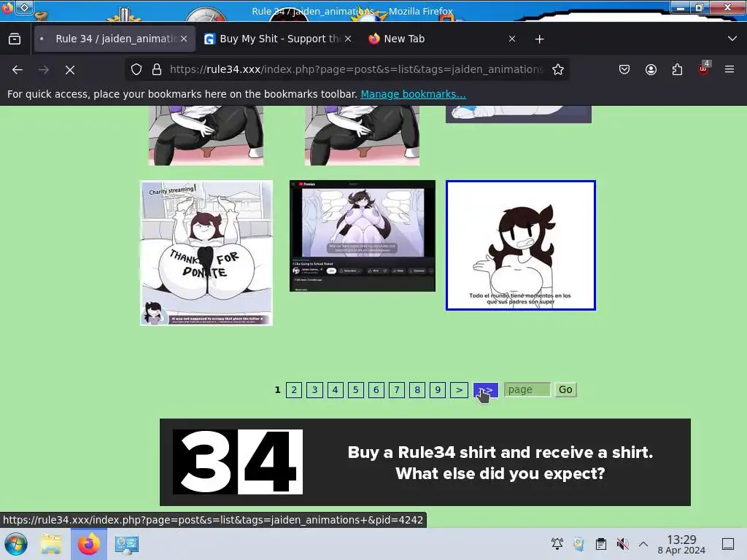Jump to last page with double arrow
Viewport: 747px width, 560px height.
pos(485,390)
